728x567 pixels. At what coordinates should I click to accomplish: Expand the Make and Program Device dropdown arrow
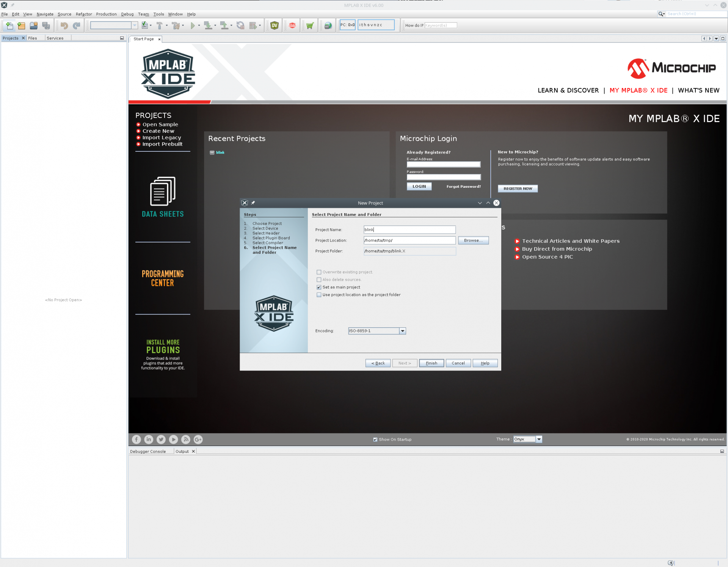215,25
